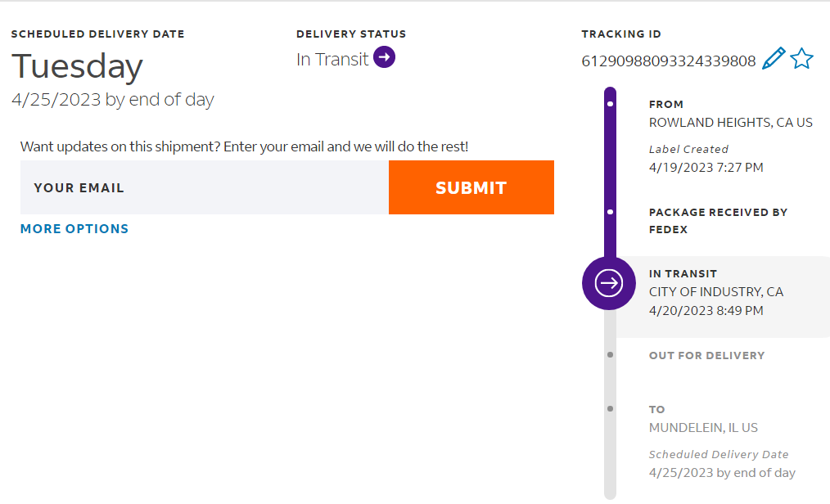Select the TO destination dot on timeline

point(610,408)
